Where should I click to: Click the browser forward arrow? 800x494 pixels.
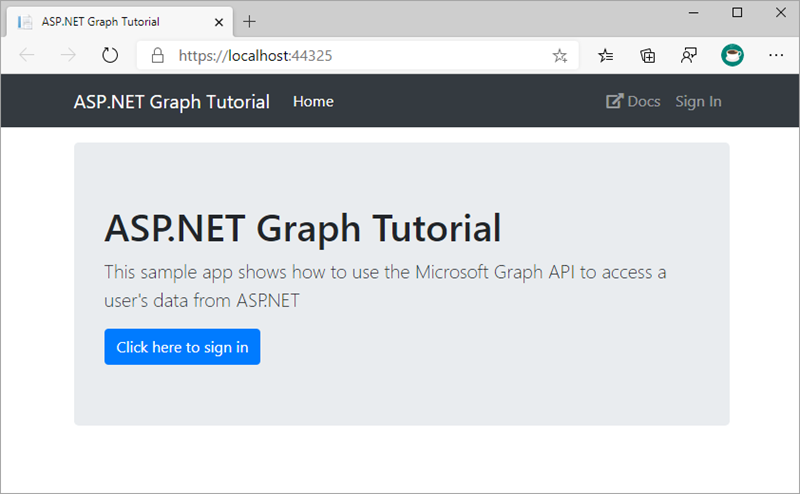[68, 55]
